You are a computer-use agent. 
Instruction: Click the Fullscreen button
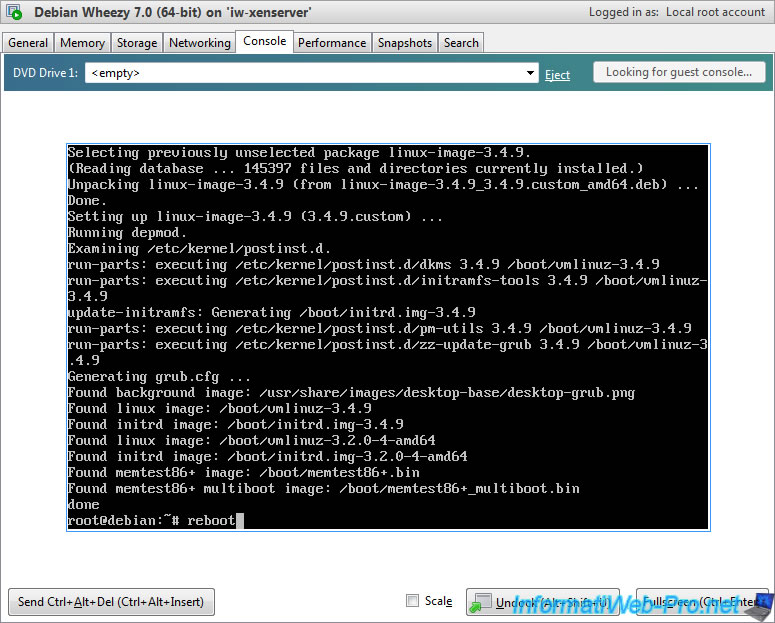(702, 602)
